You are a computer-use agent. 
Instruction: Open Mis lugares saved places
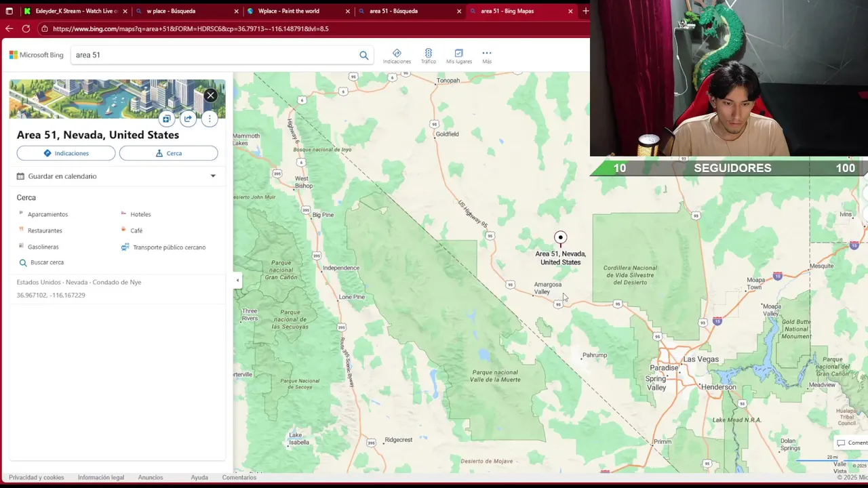click(459, 56)
